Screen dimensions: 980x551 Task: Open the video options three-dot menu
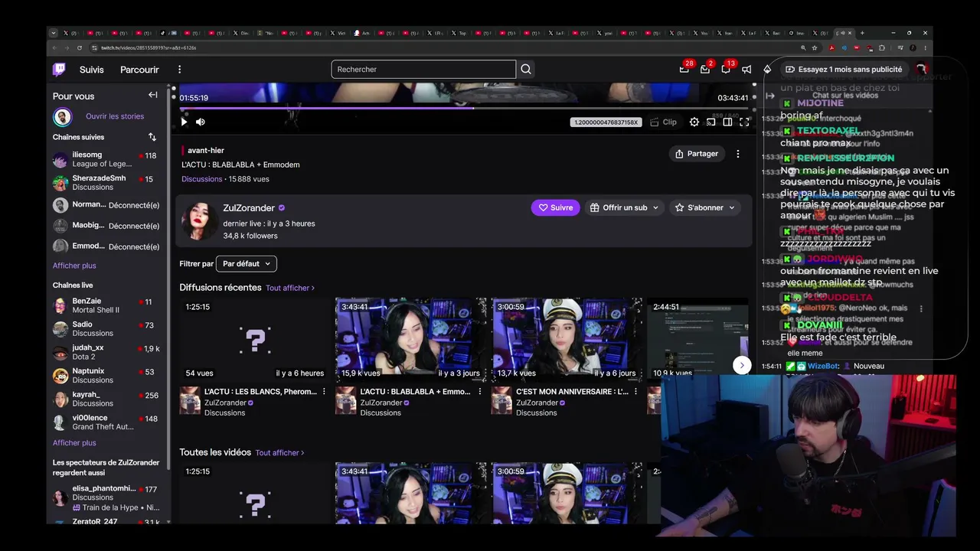click(x=738, y=154)
